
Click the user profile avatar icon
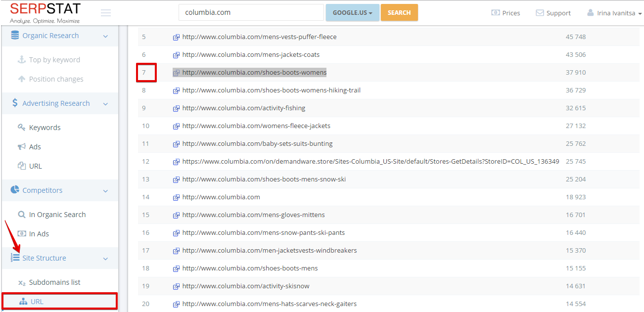591,13
